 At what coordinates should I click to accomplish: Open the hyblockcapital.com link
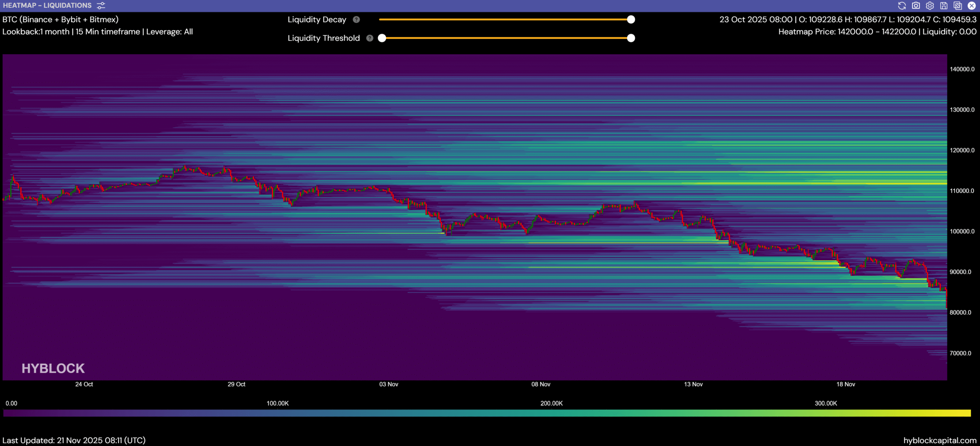pyautogui.click(x=940, y=441)
